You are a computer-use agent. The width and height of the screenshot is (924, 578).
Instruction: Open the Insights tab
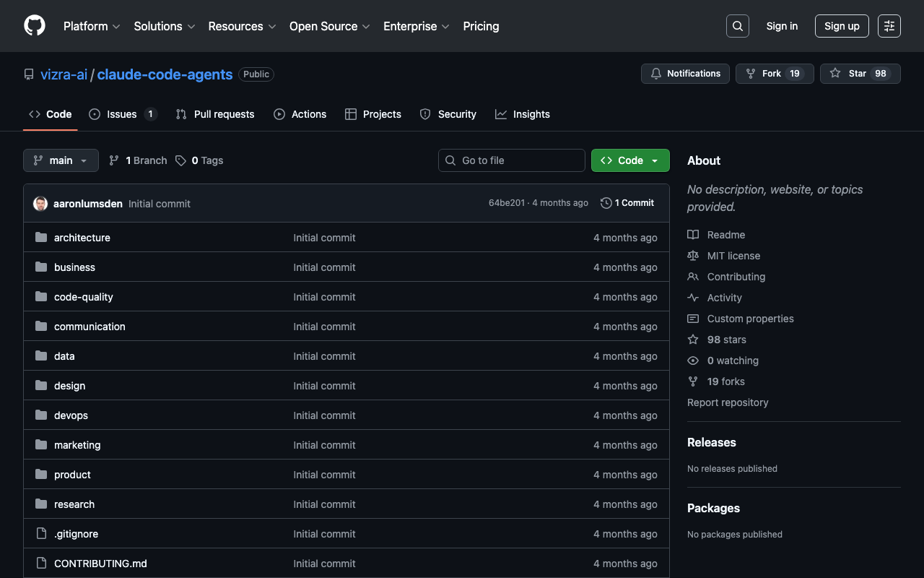[523, 114]
